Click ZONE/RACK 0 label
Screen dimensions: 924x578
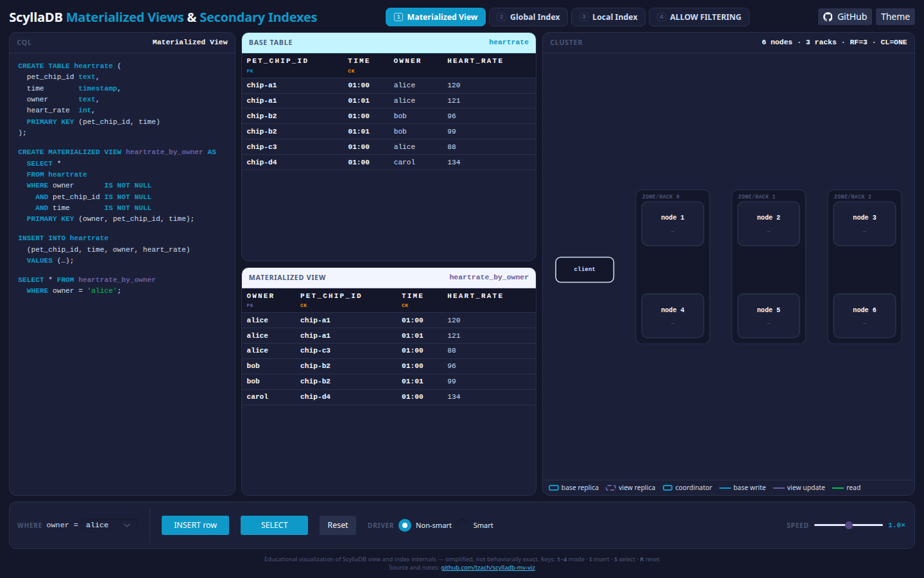661,197
